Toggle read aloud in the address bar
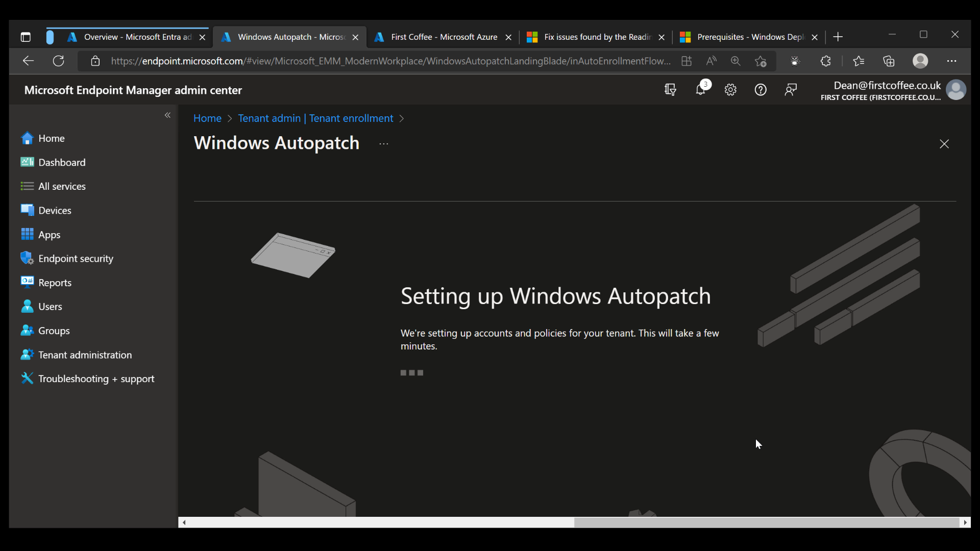980x551 pixels. click(x=712, y=61)
